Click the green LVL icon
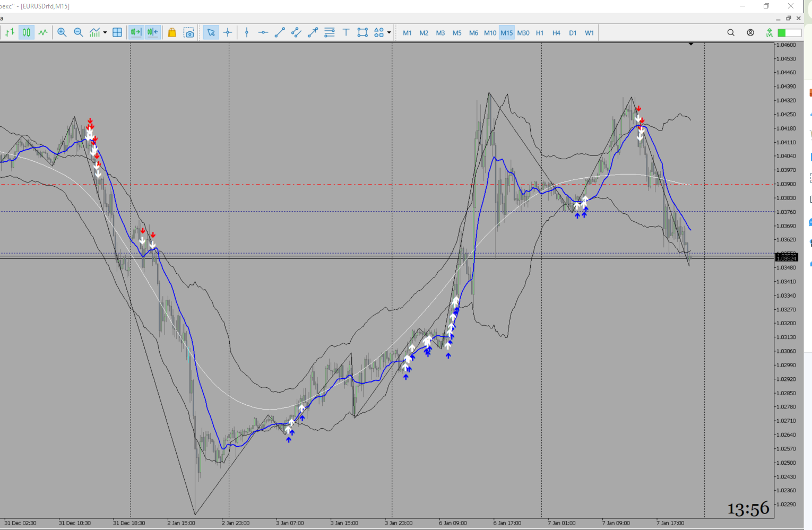The width and height of the screenshot is (812, 530). click(770, 32)
